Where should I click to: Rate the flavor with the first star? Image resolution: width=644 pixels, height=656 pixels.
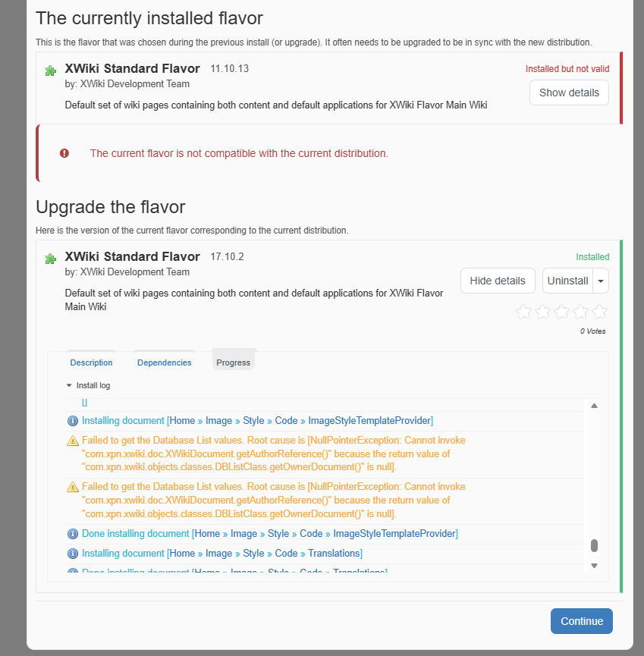pyautogui.click(x=523, y=312)
